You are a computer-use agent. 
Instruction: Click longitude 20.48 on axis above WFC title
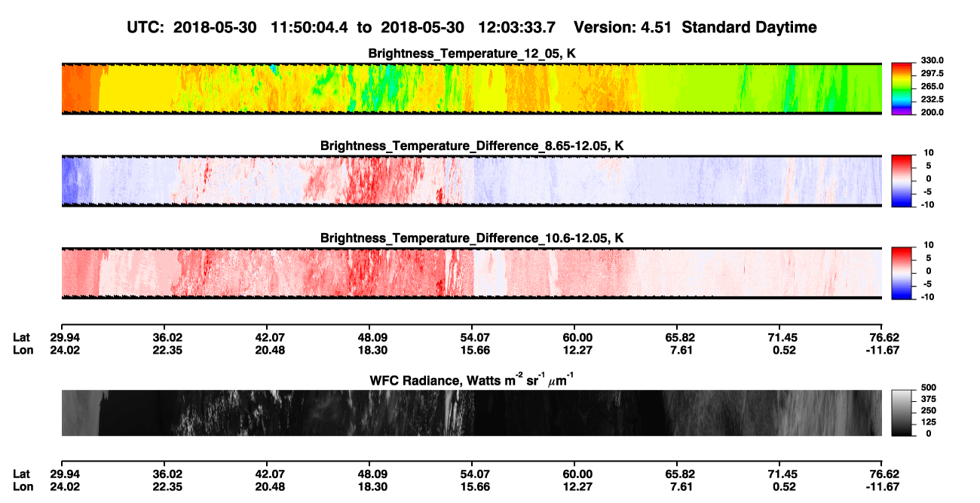266,350
